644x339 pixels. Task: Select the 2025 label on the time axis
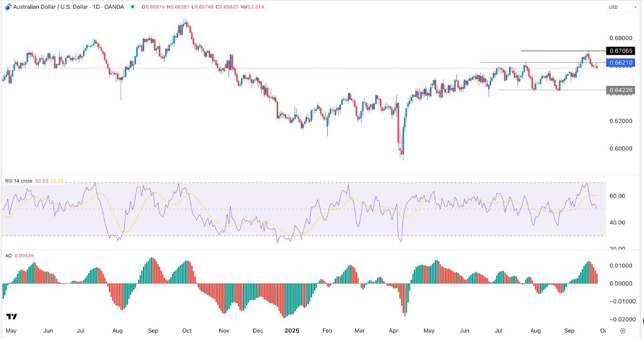point(292,331)
